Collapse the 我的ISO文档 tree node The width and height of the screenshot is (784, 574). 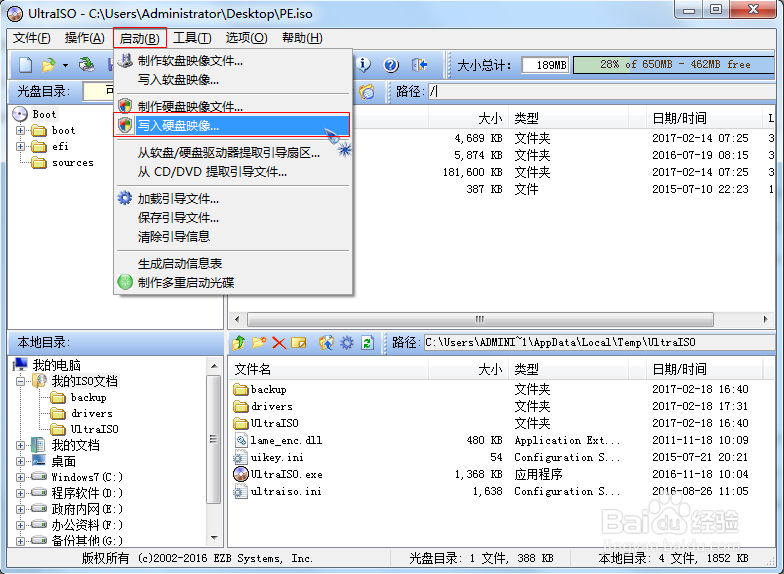click(x=20, y=382)
